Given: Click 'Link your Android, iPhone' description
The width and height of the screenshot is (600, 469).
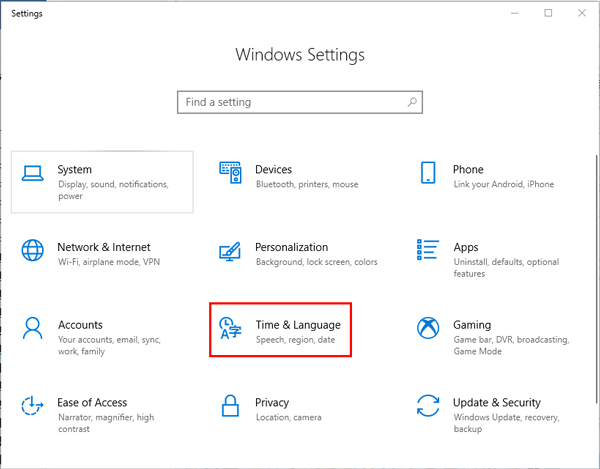Looking at the screenshot, I should [504, 184].
